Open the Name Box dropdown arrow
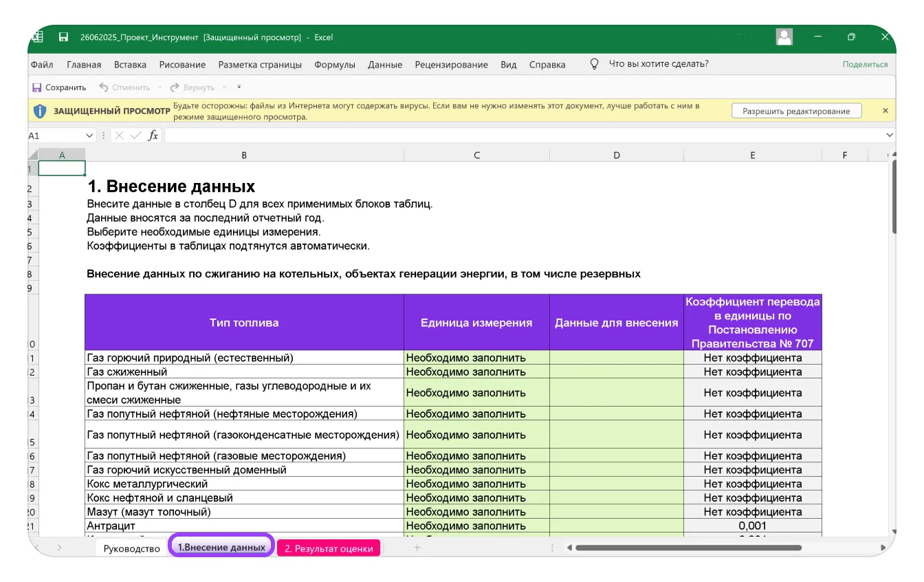The width and height of the screenshot is (924, 582). [89, 136]
